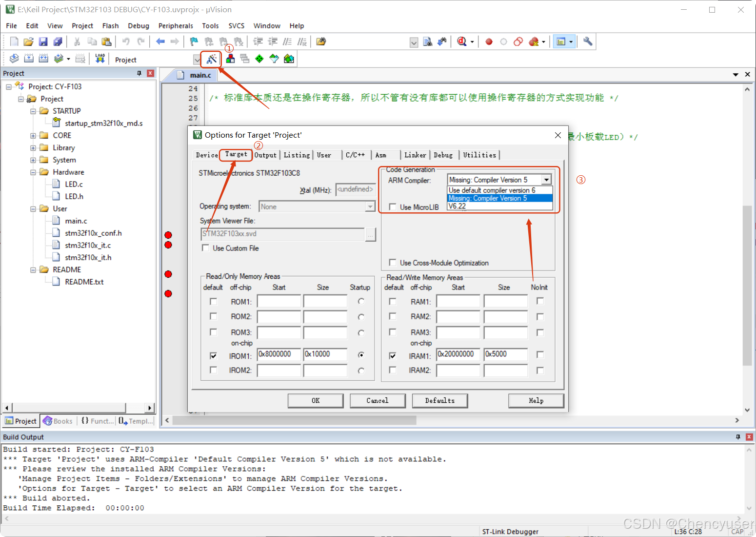Open Help from the options dialog
The width and height of the screenshot is (756, 537).
[536, 401]
